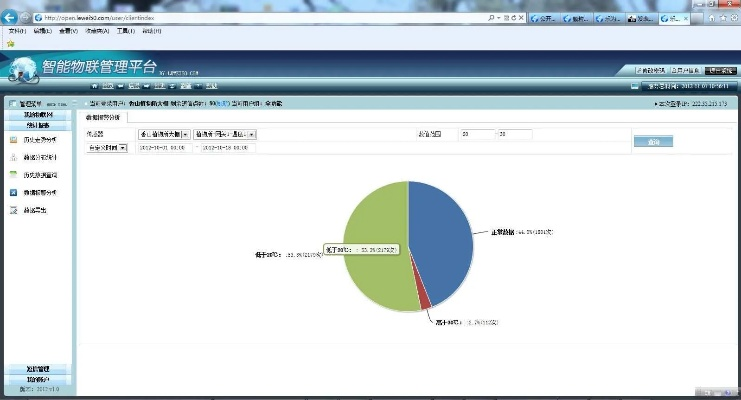Open the 工具(T) menu in the menu bar
741x400 pixels.
tap(125, 31)
